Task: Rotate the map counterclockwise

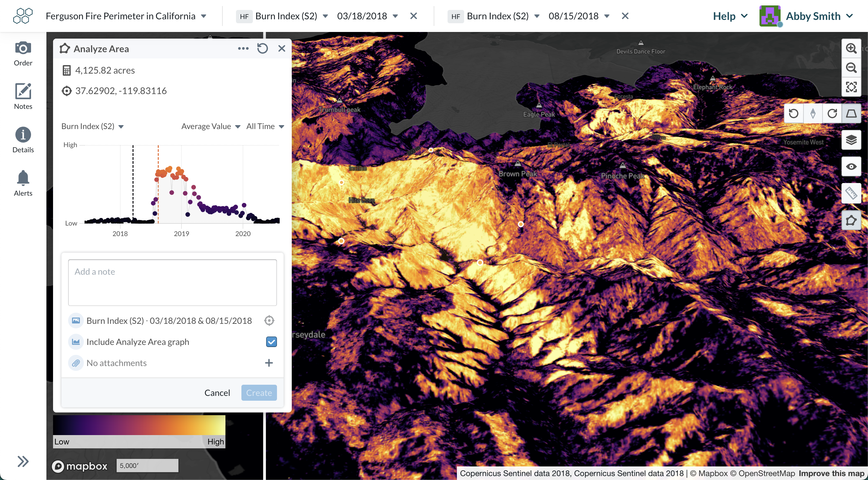Action: point(793,114)
